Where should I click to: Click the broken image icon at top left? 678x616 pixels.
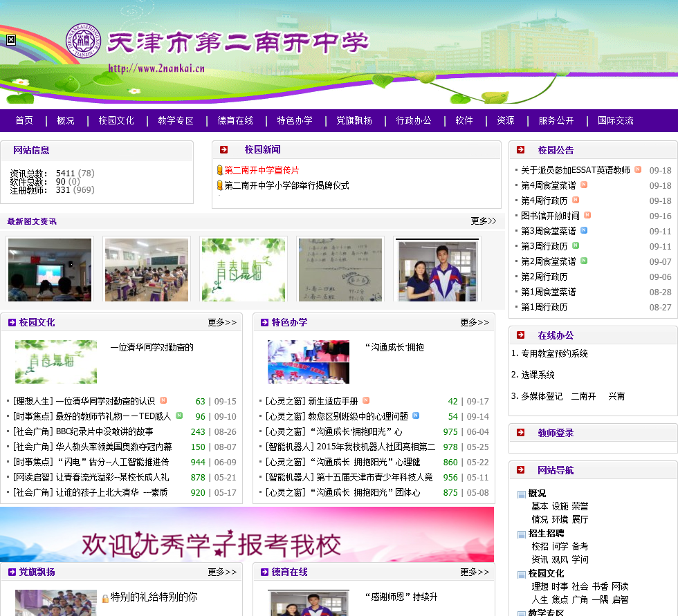(11, 40)
